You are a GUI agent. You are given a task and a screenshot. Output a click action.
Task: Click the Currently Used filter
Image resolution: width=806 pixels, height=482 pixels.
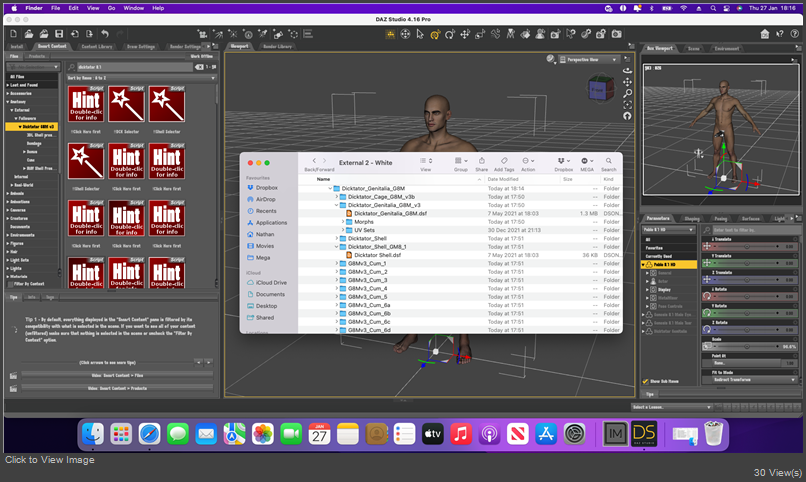(x=668, y=256)
